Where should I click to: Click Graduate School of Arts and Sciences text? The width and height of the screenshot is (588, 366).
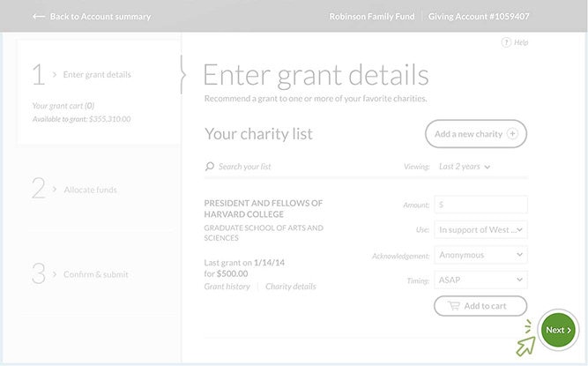click(x=264, y=233)
